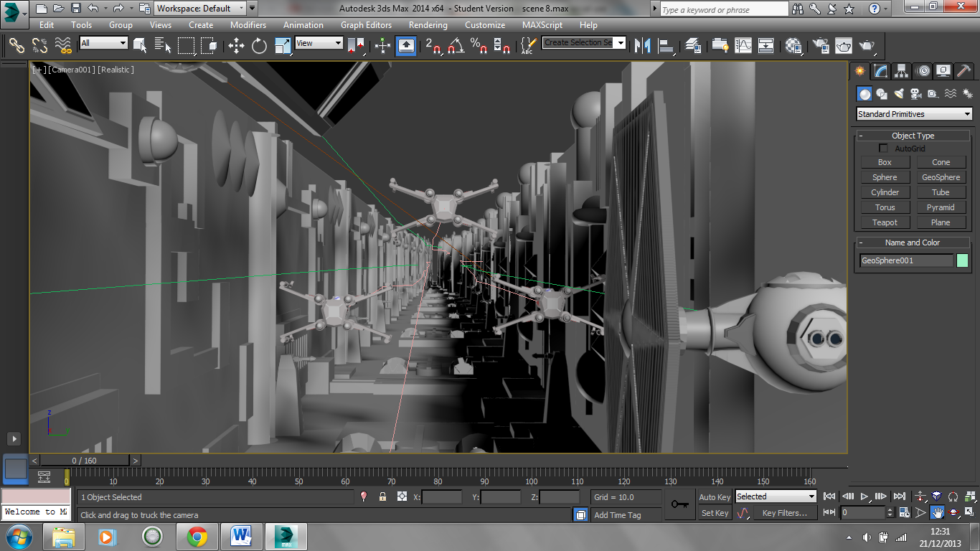Turn on Auto Key animation mode

click(x=715, y=496)
